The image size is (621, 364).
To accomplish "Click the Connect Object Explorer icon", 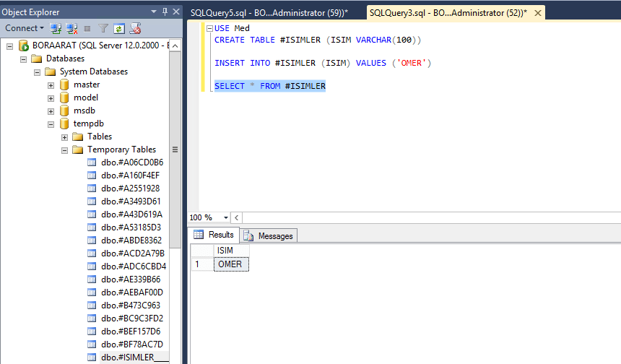I will (56, 28).
